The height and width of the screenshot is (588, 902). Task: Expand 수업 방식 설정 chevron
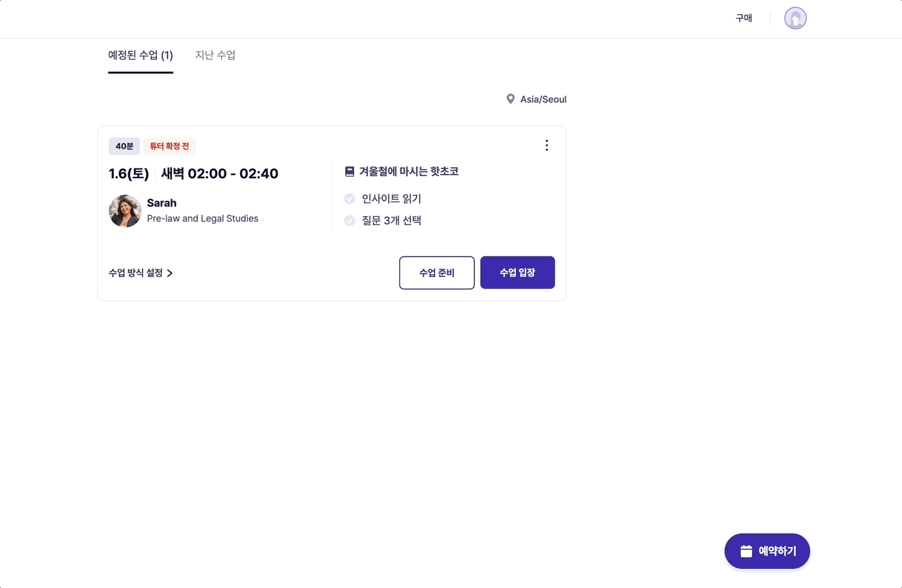[170, 273]
